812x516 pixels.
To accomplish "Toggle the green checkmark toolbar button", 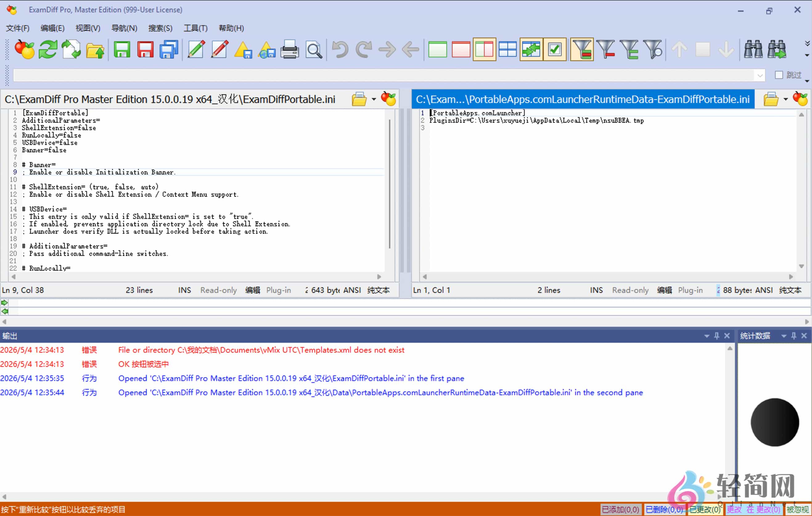I will coord(555,50).
